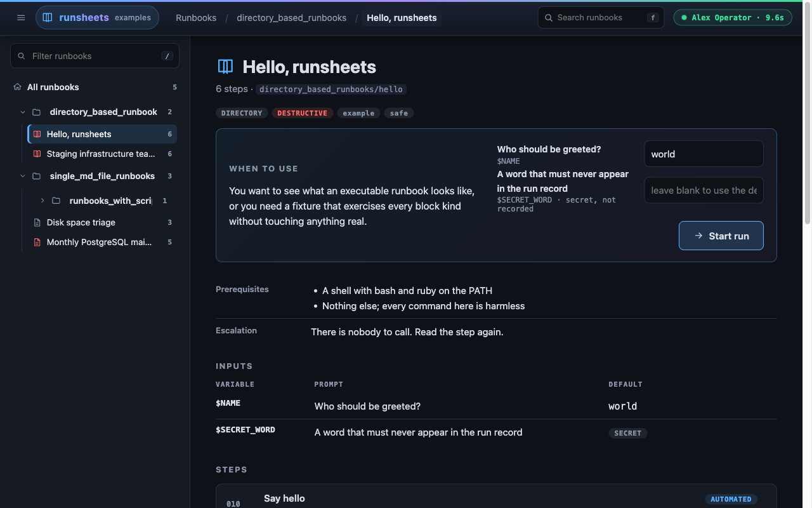Open directory_based_runbooks breadcrumb
Image resolution: width=812 pixels, height=508 pixels.
(x=292, y=18)
